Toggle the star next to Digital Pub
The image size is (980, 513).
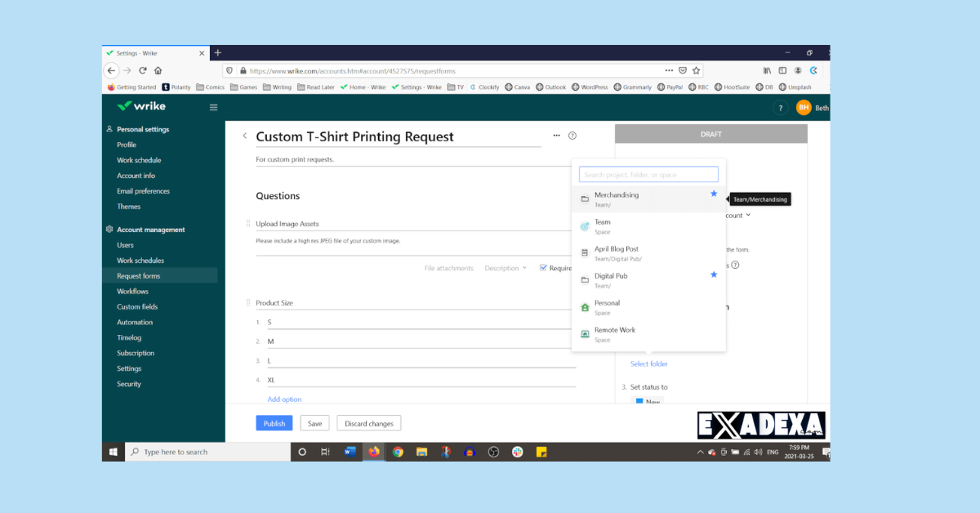pyautogui.click(x=714, y=275)
